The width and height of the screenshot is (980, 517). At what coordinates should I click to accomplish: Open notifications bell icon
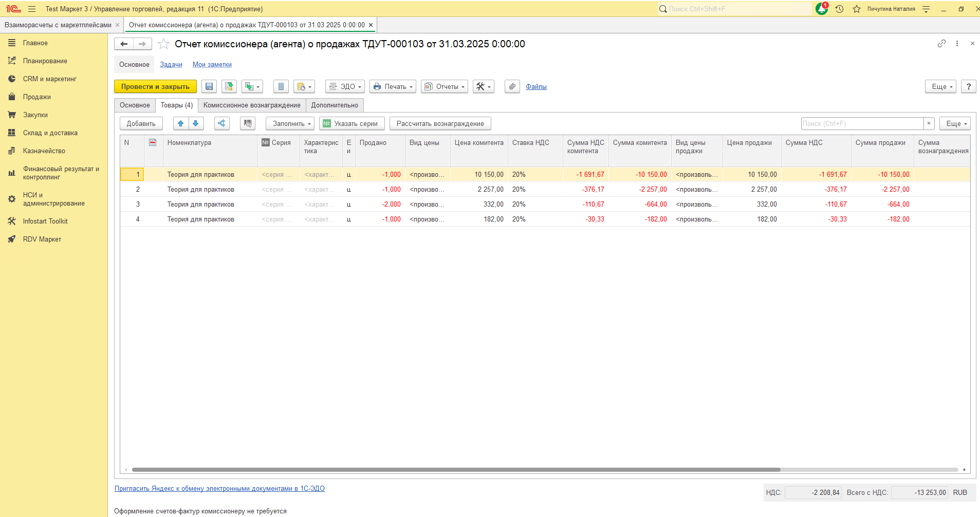[821, 9]
